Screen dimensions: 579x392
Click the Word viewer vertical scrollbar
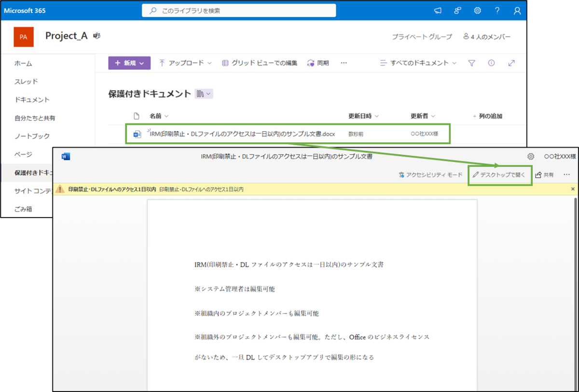tap(576, 289)
